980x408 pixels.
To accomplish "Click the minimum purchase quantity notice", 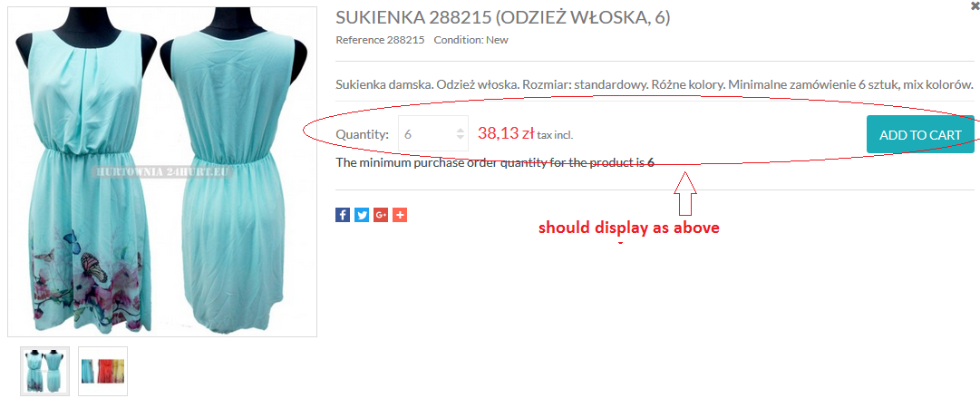I will pos(495,162).
